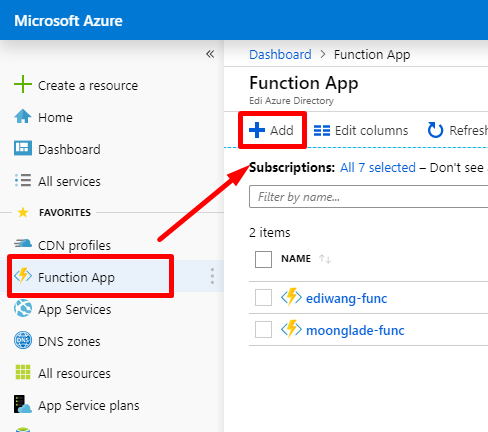
Task: Click the Refresh circular arrow icon
Action: pos(435,130)
